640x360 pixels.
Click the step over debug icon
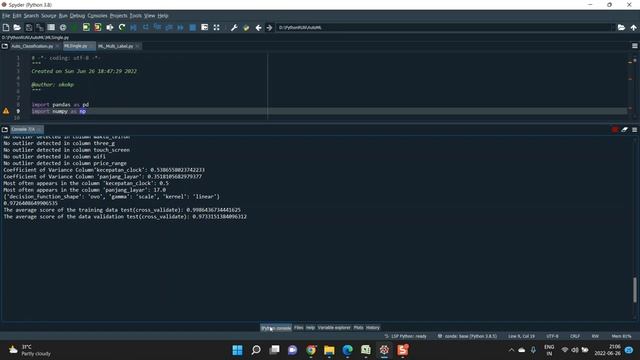(145, 27)
